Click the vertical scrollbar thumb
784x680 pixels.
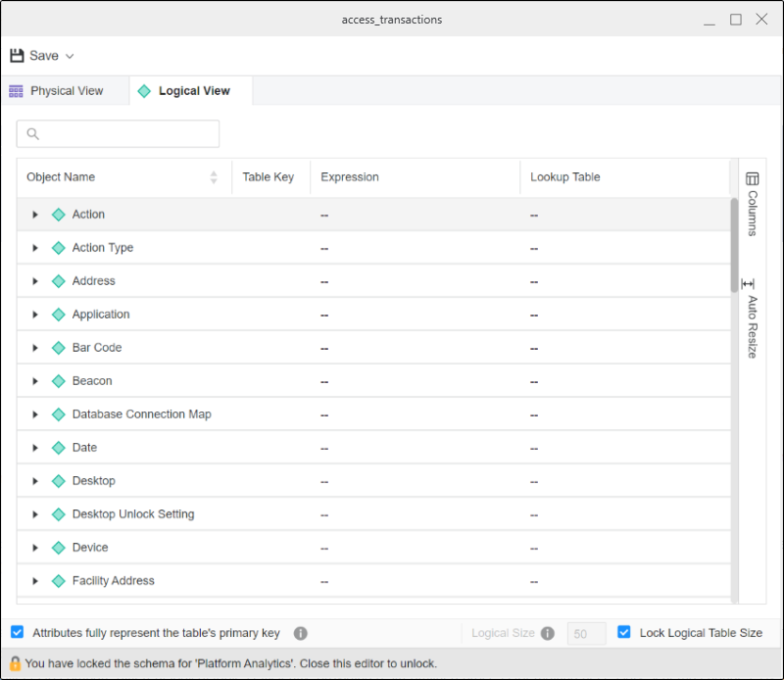(734, 245)
